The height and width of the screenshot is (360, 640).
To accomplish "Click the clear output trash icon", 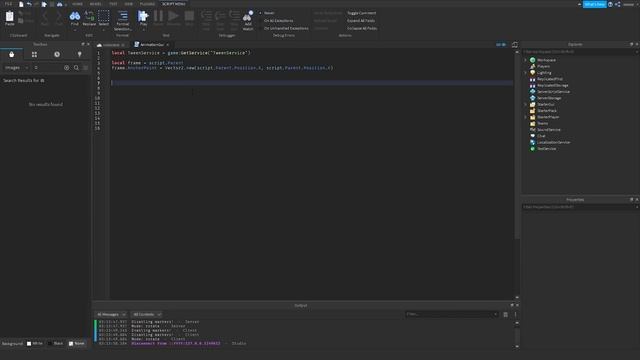I will pos(505,314).
